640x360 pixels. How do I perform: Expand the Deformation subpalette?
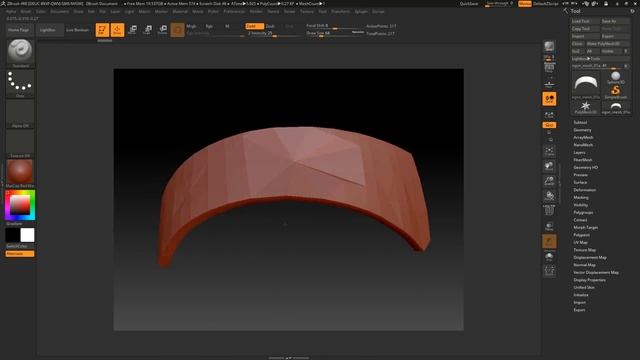click(584, 190)
